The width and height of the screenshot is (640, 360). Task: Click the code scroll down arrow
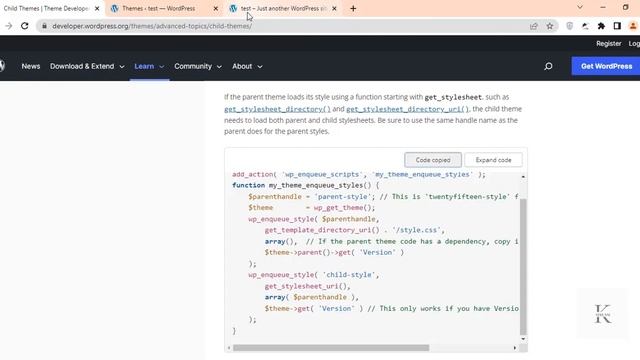pos(523,339)
